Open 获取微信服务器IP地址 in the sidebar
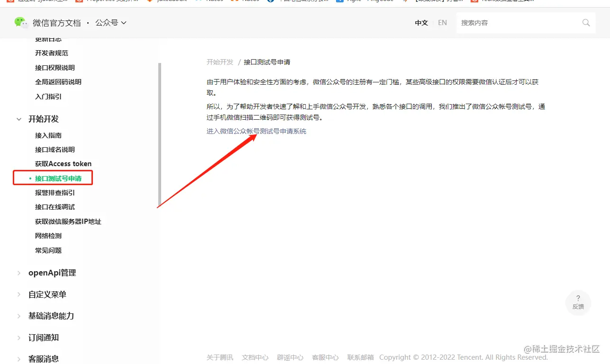This screenshot has height=364, width=610. [x=68, y=222]
